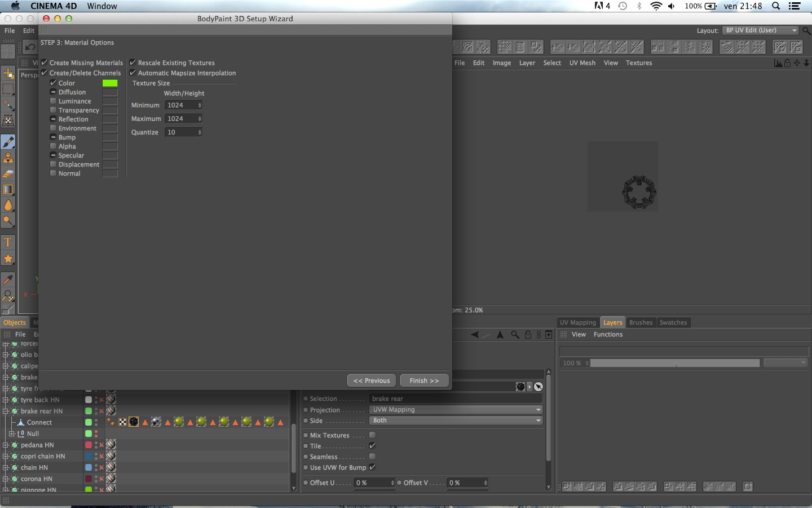
Task: Select the Text tool
Action: click(8, 243)
